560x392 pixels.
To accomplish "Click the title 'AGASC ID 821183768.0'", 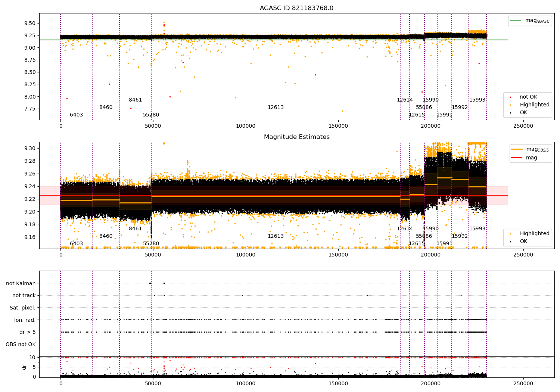I will pyautogui.click(x=296, y=8).
